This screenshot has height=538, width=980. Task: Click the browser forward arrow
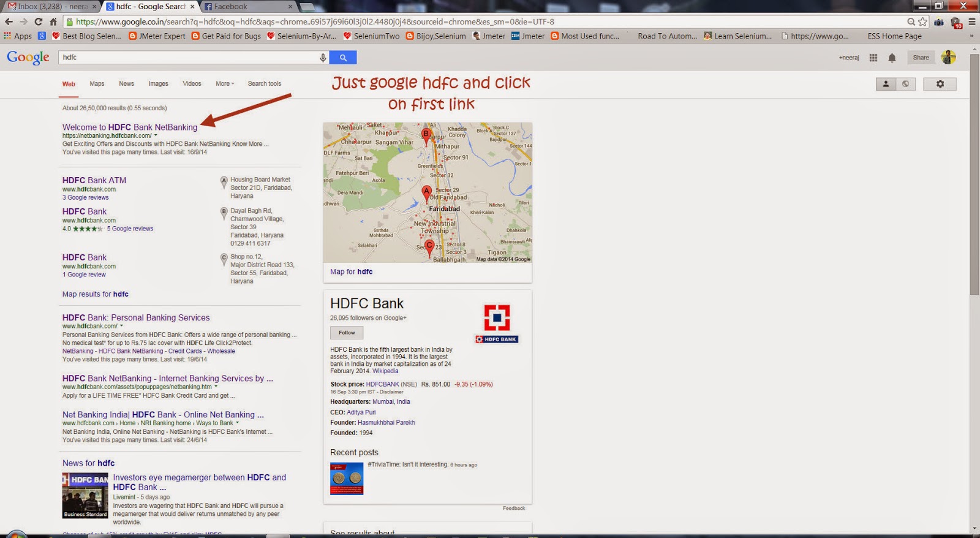click(23, 21)
